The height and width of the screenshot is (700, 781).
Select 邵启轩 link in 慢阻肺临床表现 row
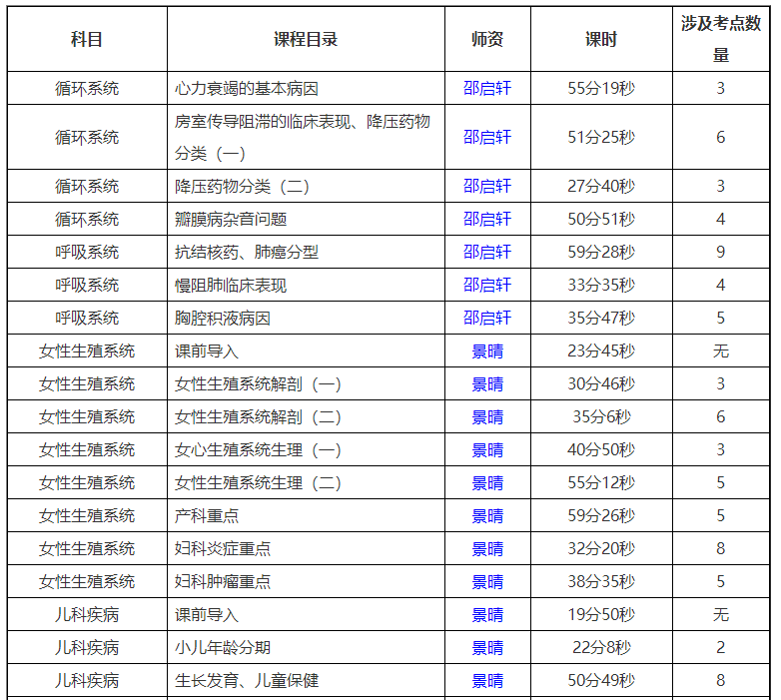[486, 286]
